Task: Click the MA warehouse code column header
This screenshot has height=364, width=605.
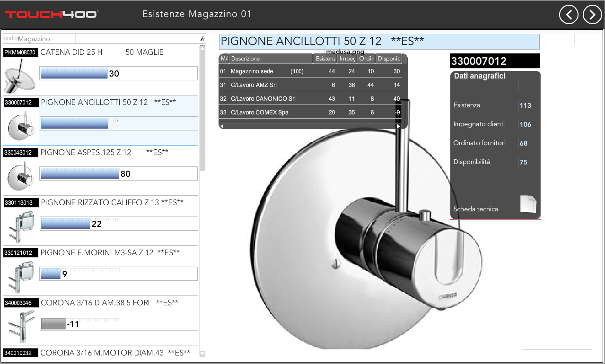Action: point(224,59)
